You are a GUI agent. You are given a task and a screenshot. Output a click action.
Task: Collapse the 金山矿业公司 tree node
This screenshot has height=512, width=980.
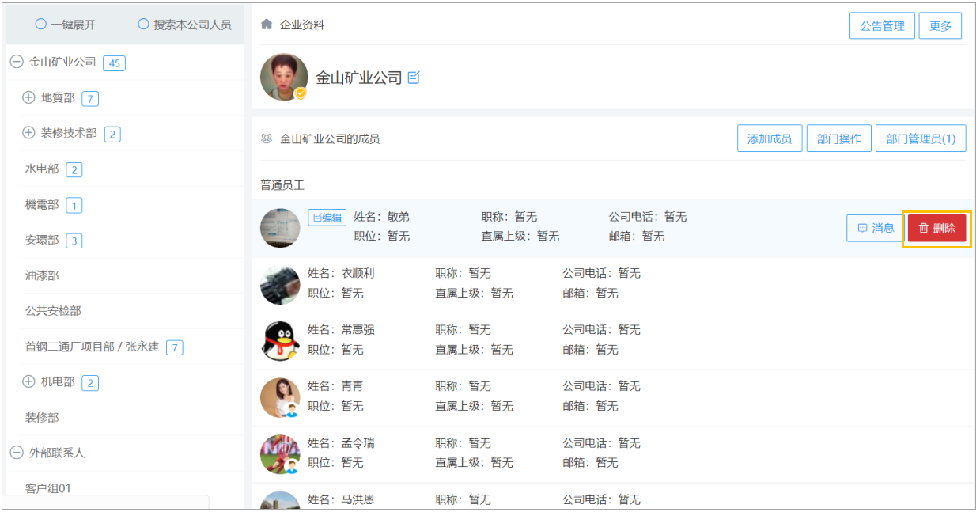(x=17, y=62)
